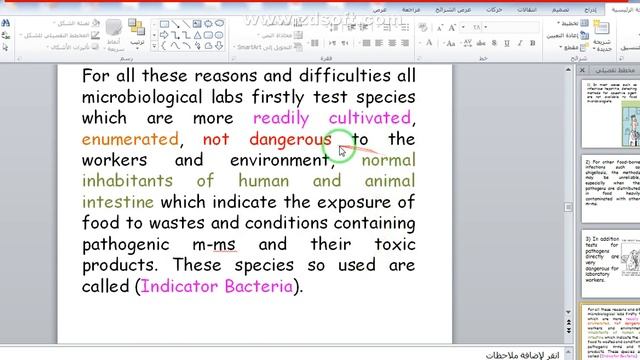Select the plain straight line shape
Image resolution: width=640 pixels, height=360 pixels.
coord(186,24)
